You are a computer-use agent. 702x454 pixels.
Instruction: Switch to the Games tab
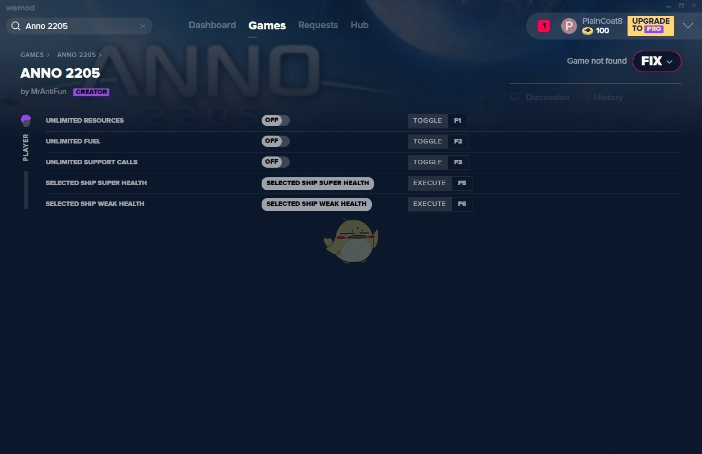point(267,26)
